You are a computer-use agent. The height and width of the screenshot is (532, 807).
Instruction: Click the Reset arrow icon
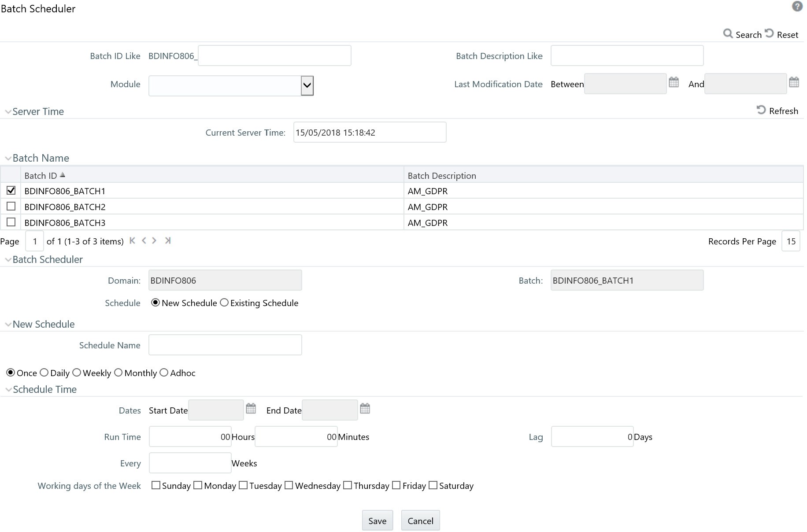[769, 33]
